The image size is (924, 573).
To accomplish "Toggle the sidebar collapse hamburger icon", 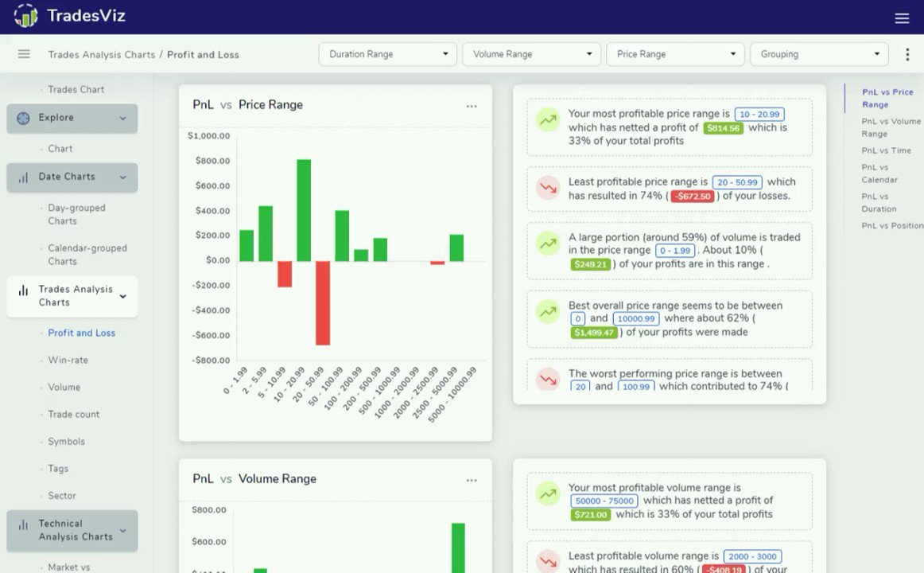I will pyautogui.click(x=24, y=54).
